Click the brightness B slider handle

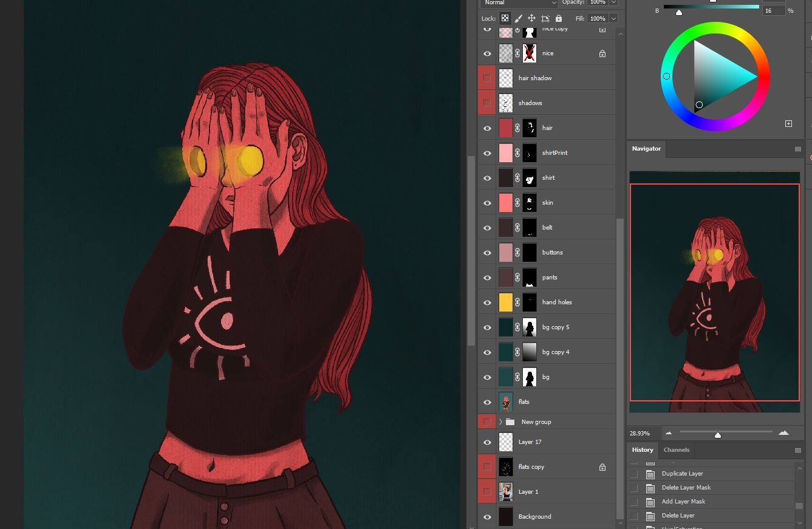679,13
